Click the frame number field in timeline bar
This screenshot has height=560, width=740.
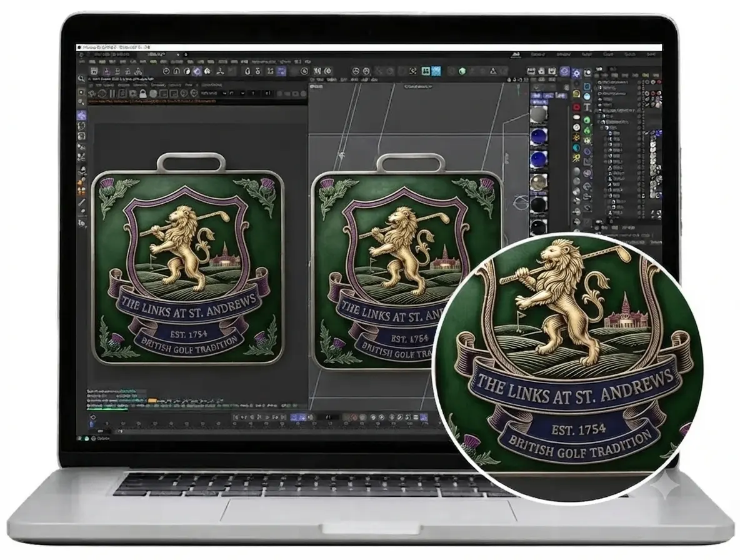tap(329, 417)
